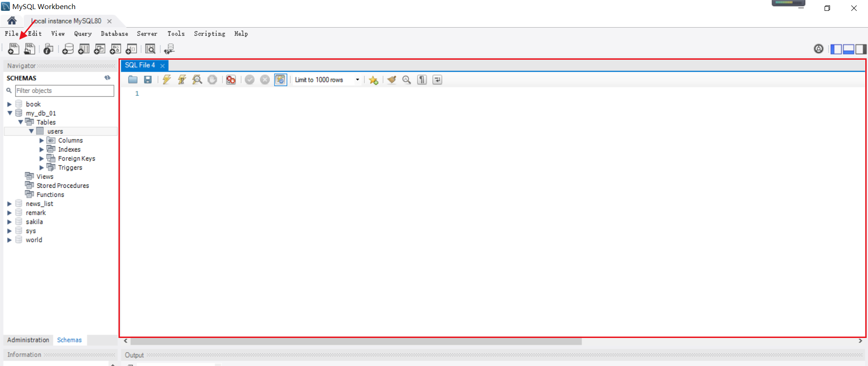Image resolution: width=868 pixels, height=366 pixels.
Task: Open the Edit menu
Action: (x=35, y=33)
